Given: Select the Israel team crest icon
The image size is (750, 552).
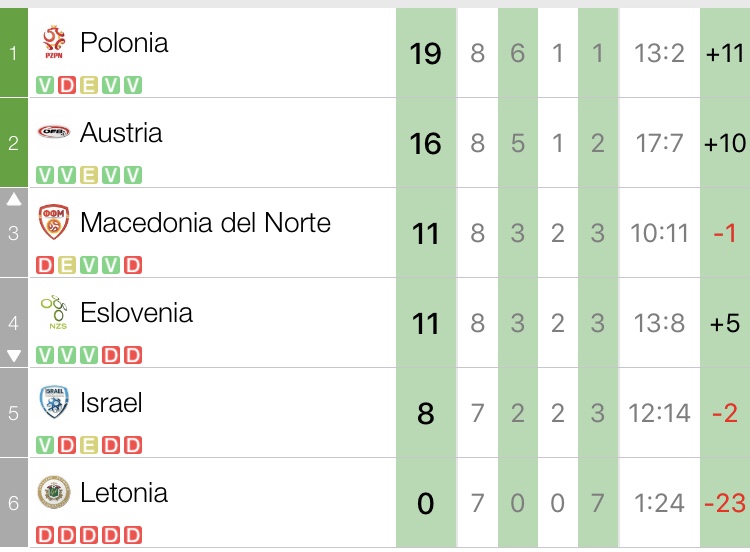Looking at the screenshot, I should tap(53, 402).
